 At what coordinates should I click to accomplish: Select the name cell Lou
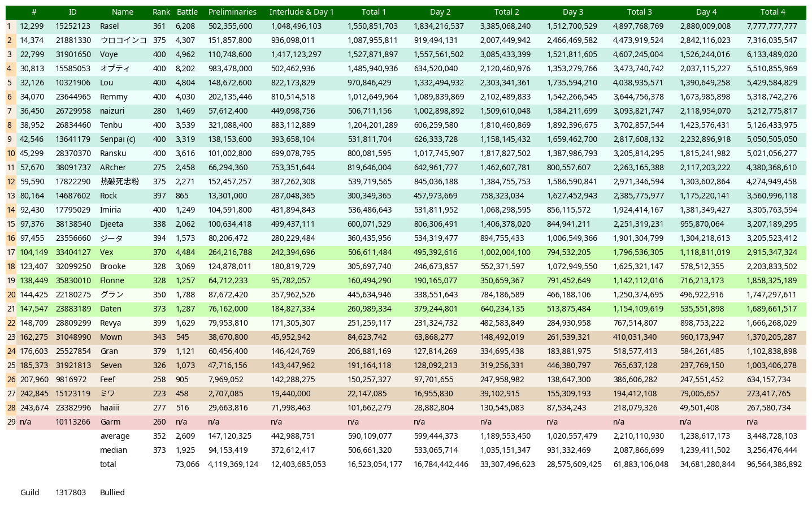coord(107,83)
